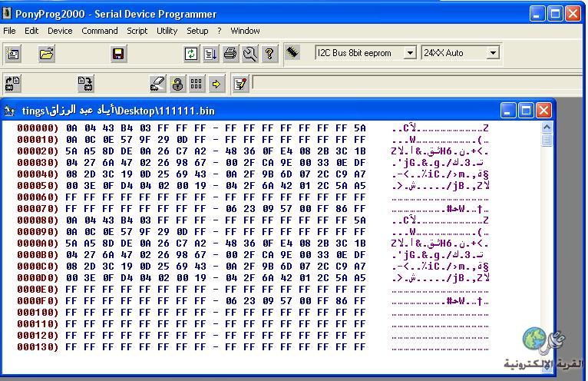This screenshot has height=381, width=588.
Task: Click byte 9B in row 000040
Action: coord(268,174)
